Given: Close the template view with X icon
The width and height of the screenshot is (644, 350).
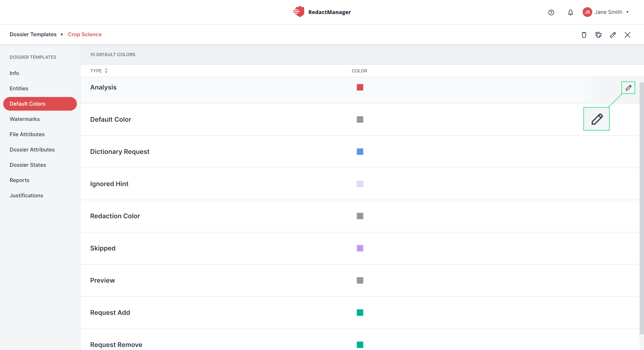Looking at the screenshot, I should coord(627,35).
